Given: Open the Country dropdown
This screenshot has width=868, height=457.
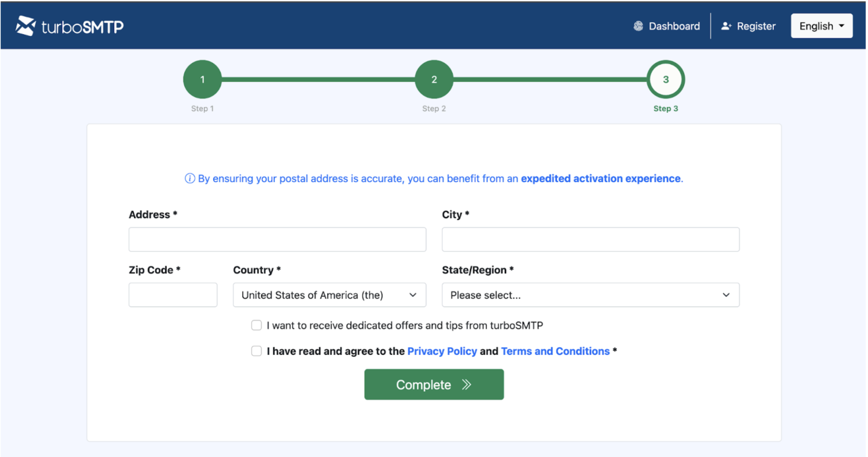Looking at the screenshot, I should [x=329, y=295].
